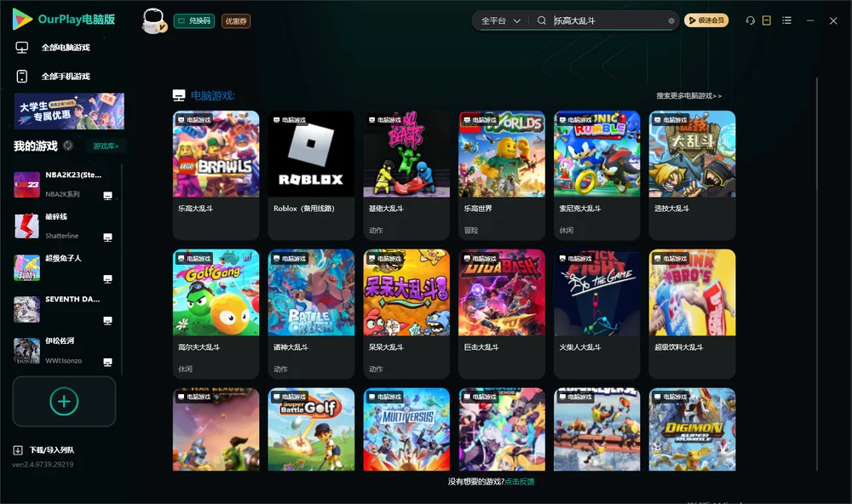Click the vertical scrollbar of results
This screenshot has height=504, width=852.
click(817, 274)
